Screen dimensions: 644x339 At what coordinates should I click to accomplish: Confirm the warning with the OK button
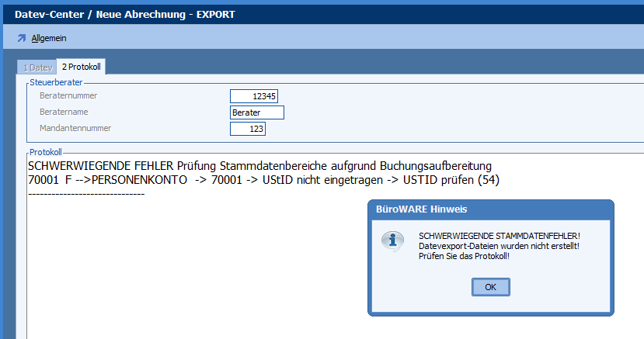pos(490,287)
